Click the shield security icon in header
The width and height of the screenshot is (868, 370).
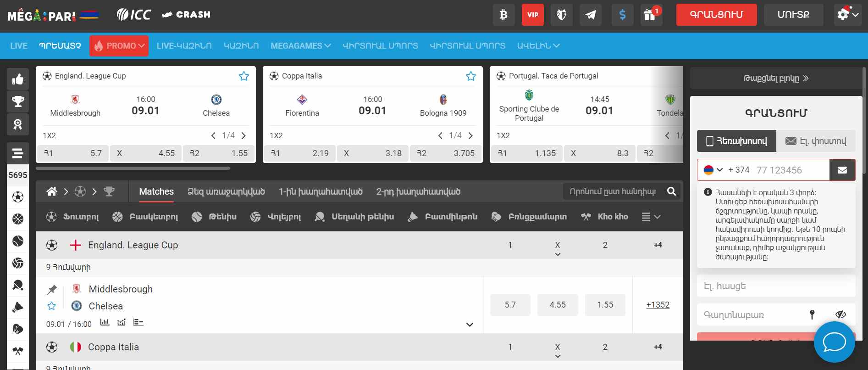[x=561, y=15]
